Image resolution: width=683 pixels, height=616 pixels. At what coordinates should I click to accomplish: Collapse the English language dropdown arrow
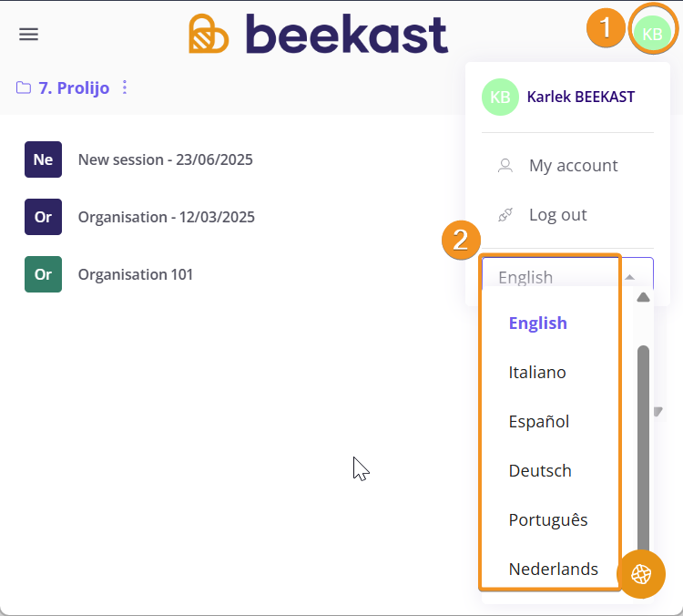pos(629,277)
